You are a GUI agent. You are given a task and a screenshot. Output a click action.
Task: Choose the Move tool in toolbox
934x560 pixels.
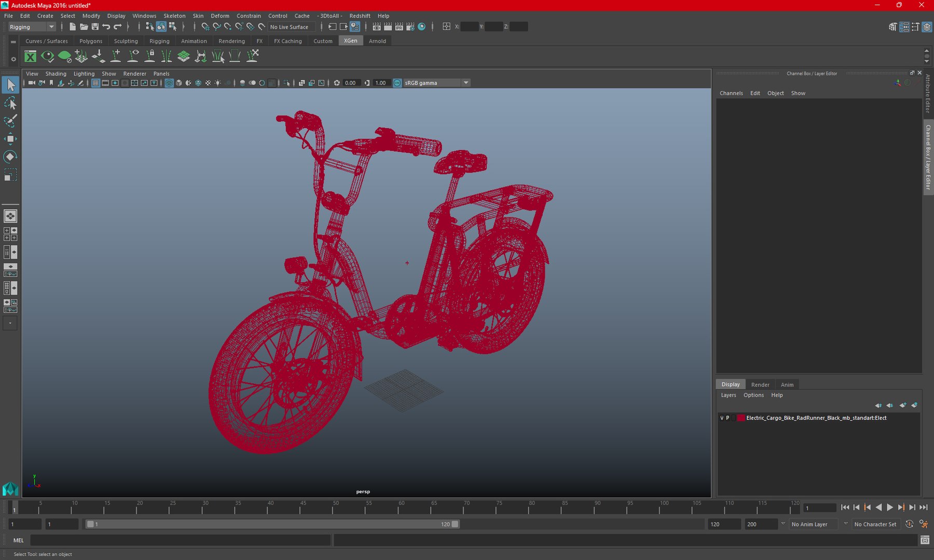[x=10, y=138]
